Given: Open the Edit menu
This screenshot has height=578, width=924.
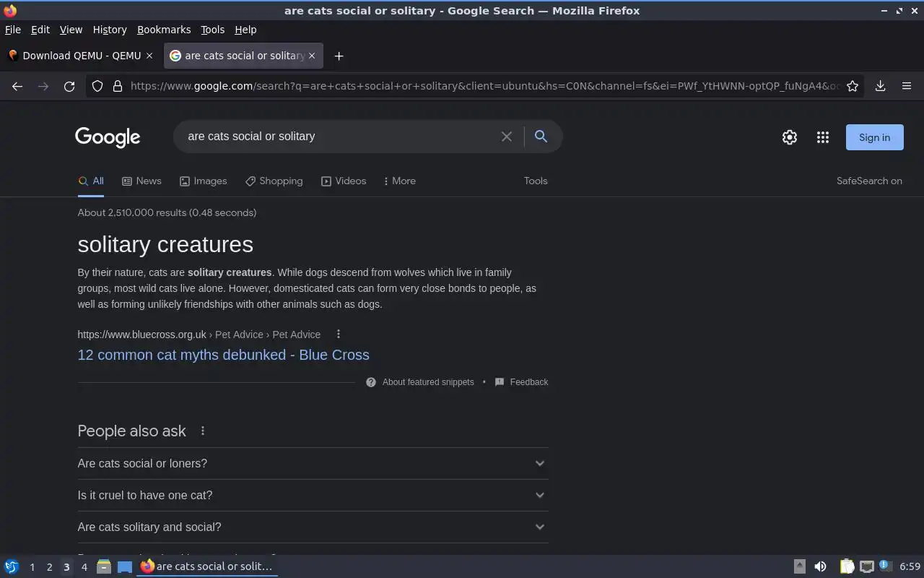Looking at the screenshot, I should (x=40, y=30).
